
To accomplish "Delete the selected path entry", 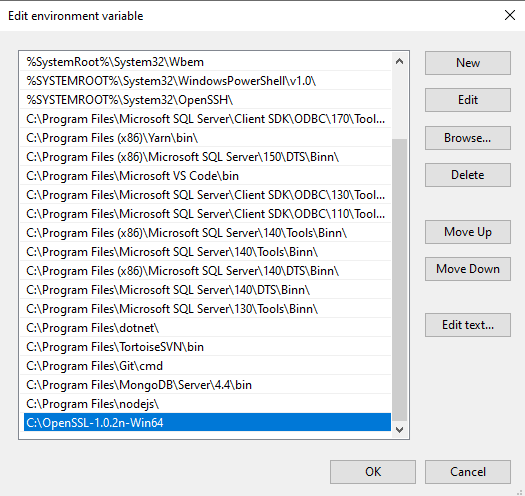I will coord(468,175).
